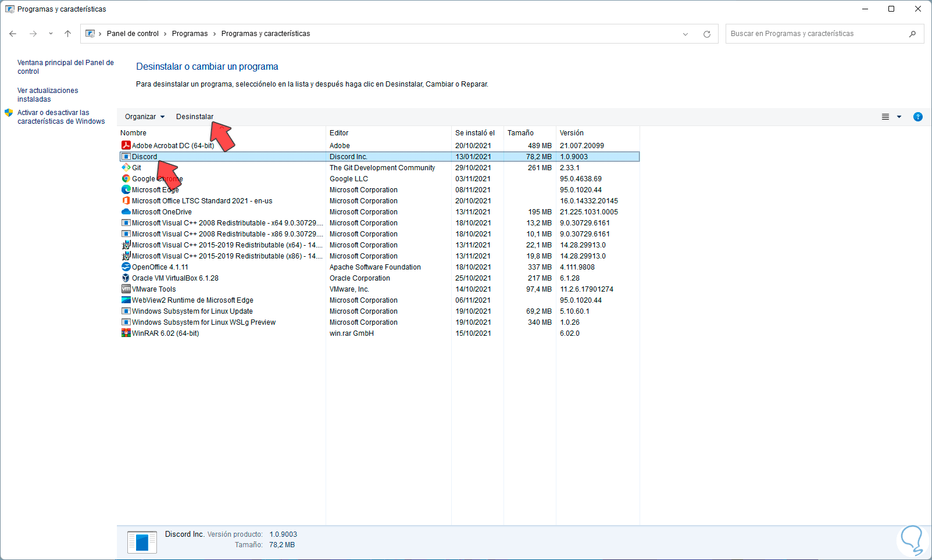The image size is (932, 560).
Task: Click install date 29/10/2021 for Git
Action: coord(473,167)
